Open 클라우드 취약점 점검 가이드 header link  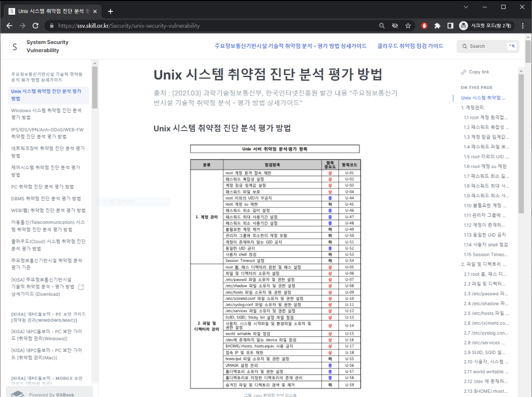[x=410, y=46]
